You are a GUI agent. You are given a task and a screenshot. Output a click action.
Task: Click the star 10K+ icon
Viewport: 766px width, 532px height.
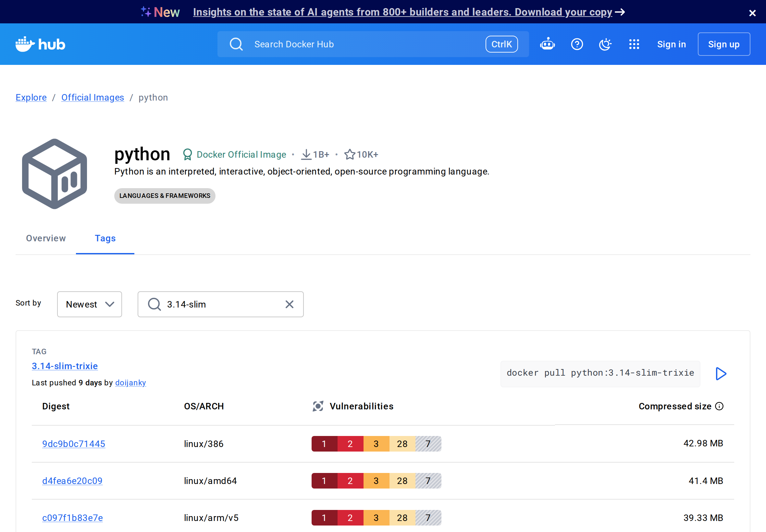(350, 154)
